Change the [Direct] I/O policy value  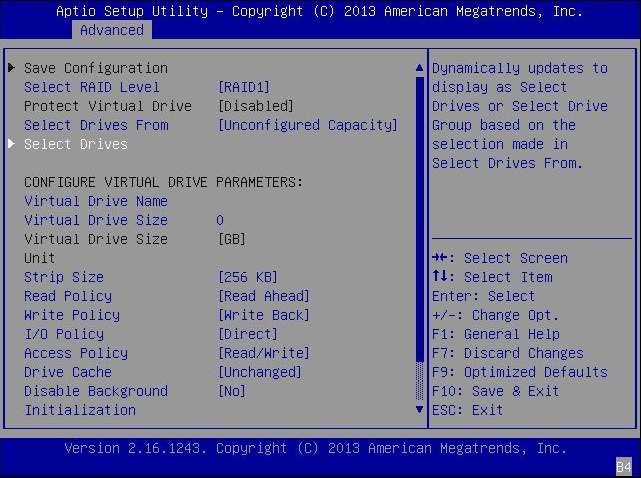tap(248, 334)
